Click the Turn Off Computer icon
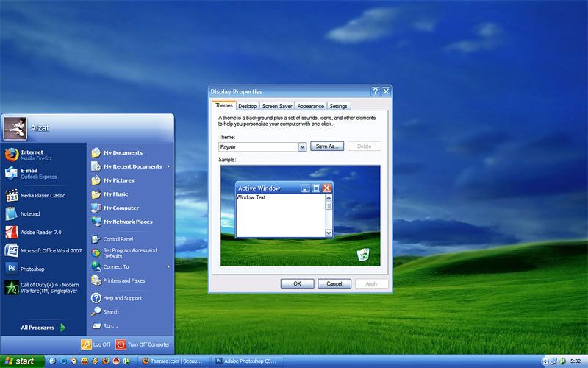This screenshot has width=588, height=368. (121, 344)
